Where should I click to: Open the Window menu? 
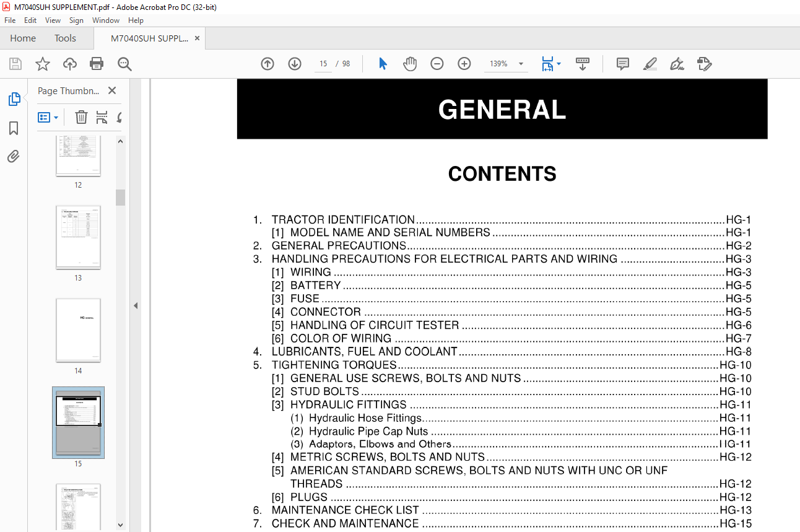click(106, 20)
